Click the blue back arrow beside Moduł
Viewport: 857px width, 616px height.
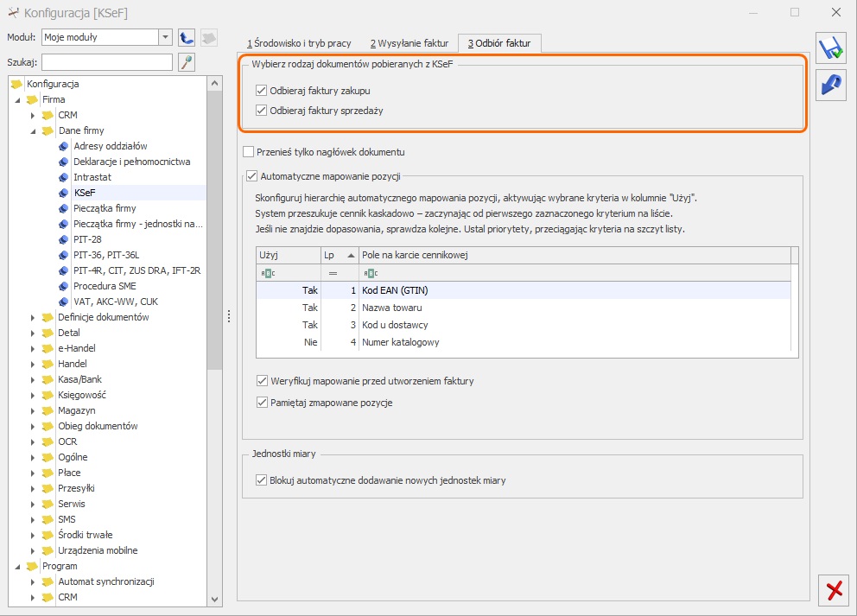click(187, 37)
